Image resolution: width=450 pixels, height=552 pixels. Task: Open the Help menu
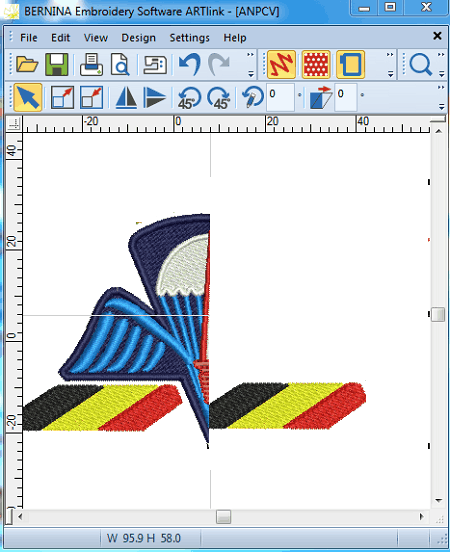tap(235, 38)
